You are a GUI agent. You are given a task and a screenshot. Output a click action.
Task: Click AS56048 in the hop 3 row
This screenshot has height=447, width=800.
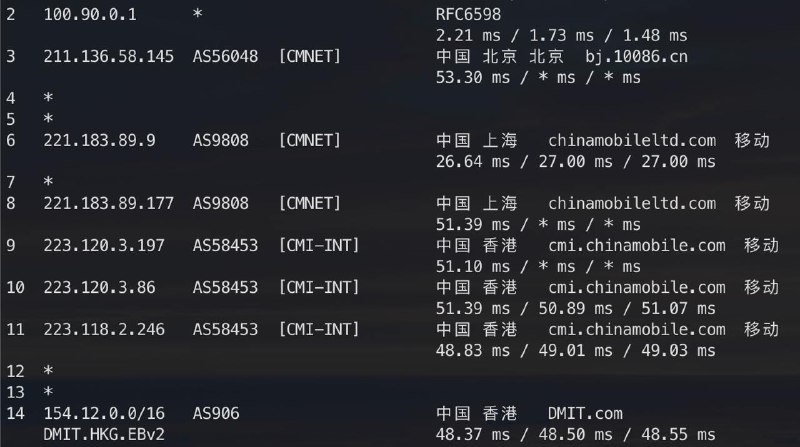(225, 56)
